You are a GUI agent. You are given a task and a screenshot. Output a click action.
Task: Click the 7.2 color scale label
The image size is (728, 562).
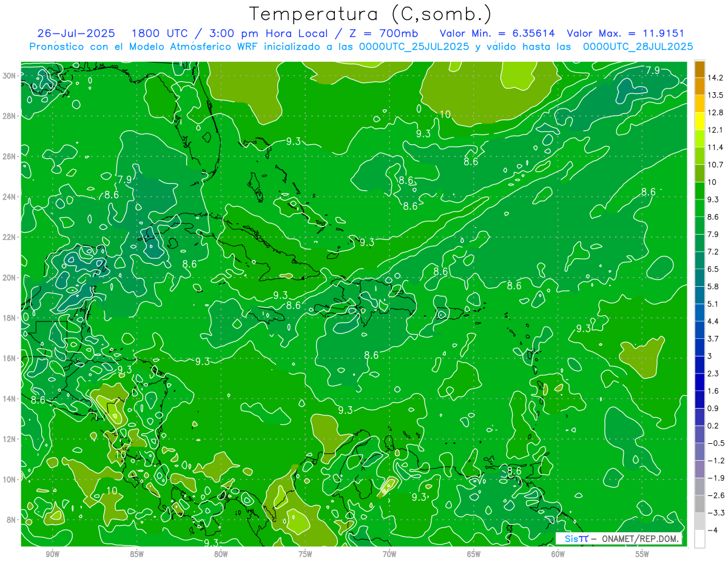pyautogui.click(x=713, y=251)
